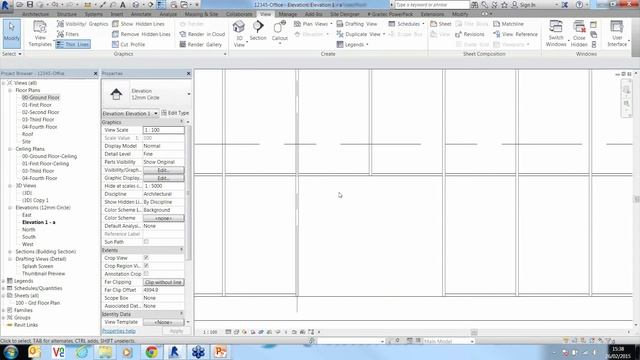Select Elevation 1 - a in Project Browser

coord(39,222)
